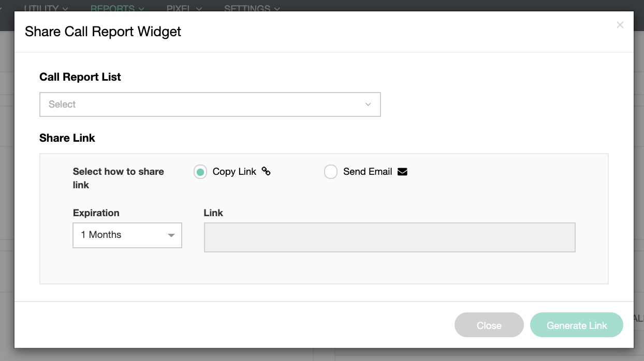The width and height of the screenshot is (644, 361).
Task: Open the UTILITY menu in top navigation
Action: pyautogui.click(x=46, y=8)
